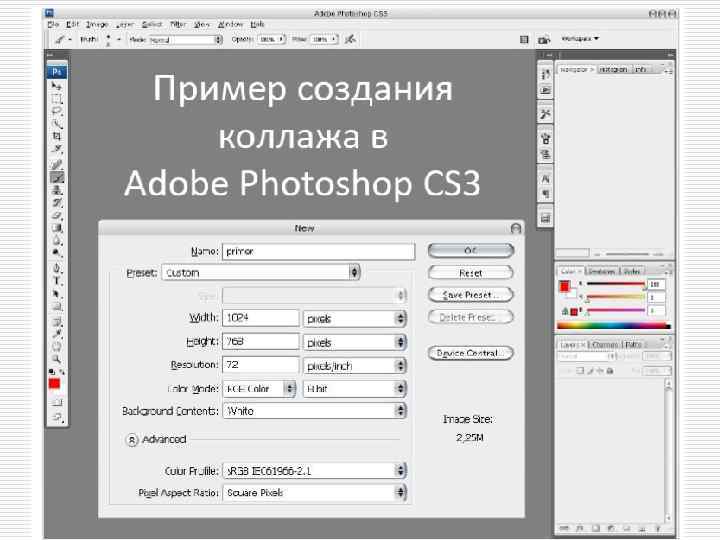Open the Resolution units dropdown
This screenshot has width=720, height=540.
click(354, 366)
